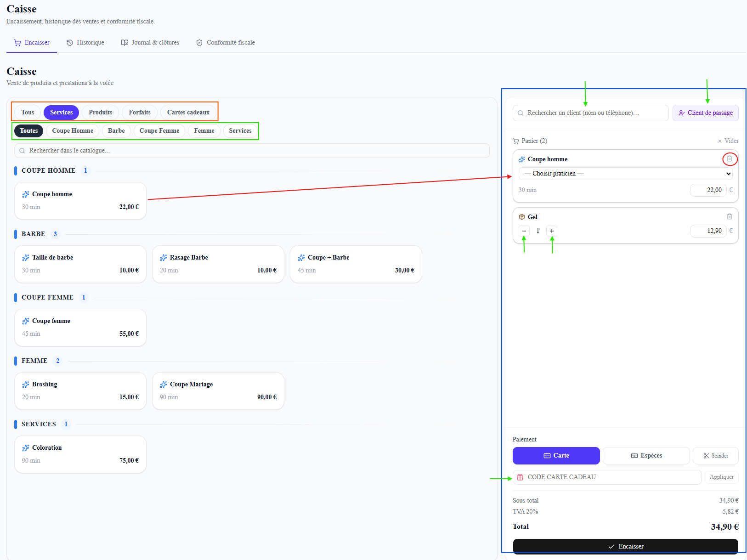The width and height of the screenshot is (747, 560).
Task: Filter catalogue by Tous
Action: 28,113
